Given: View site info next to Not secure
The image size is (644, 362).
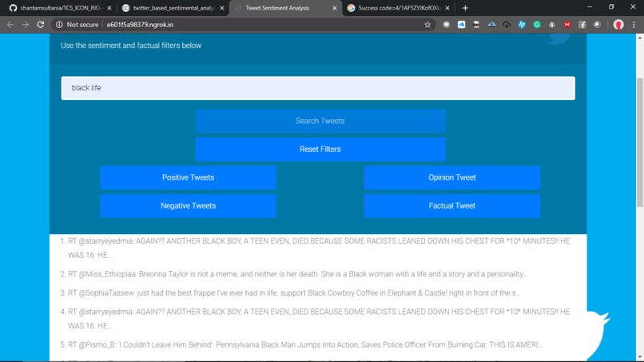Looking at the screenshot, I should pyautogui.click(x=59, y=25).
